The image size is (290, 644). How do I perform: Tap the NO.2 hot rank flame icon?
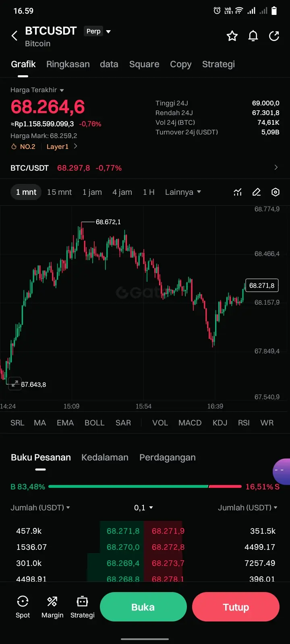click(x=14, y=147)
